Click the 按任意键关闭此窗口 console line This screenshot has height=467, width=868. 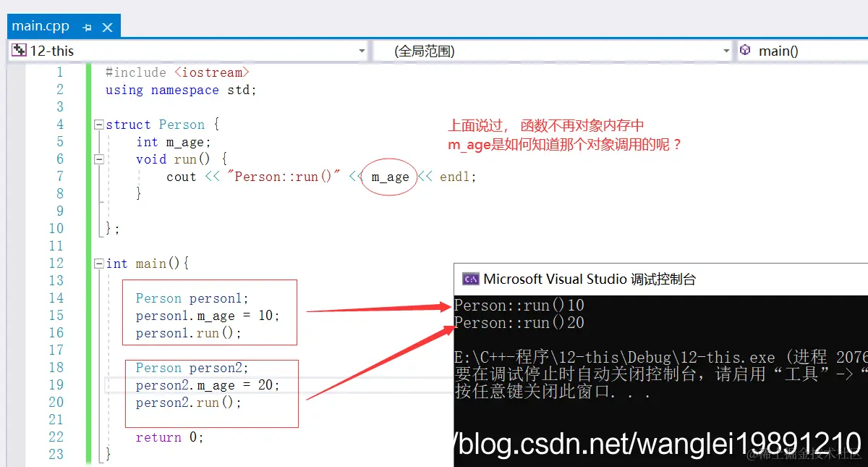553,393
